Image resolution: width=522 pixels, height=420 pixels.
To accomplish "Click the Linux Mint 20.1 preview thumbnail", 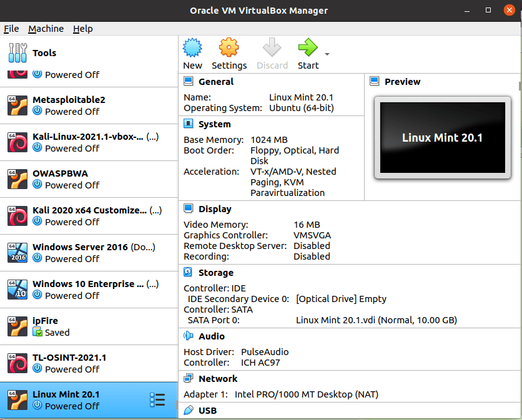I will (x=442, y=138).
